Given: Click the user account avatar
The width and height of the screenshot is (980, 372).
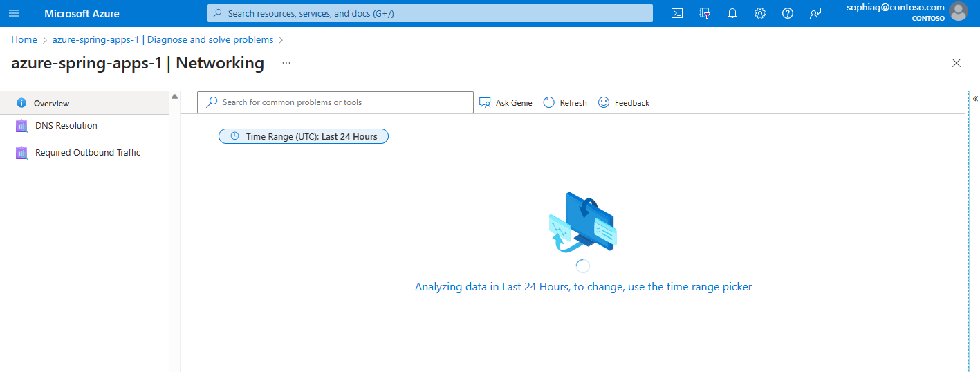Looking at the screenshot, I should [959, 11].
